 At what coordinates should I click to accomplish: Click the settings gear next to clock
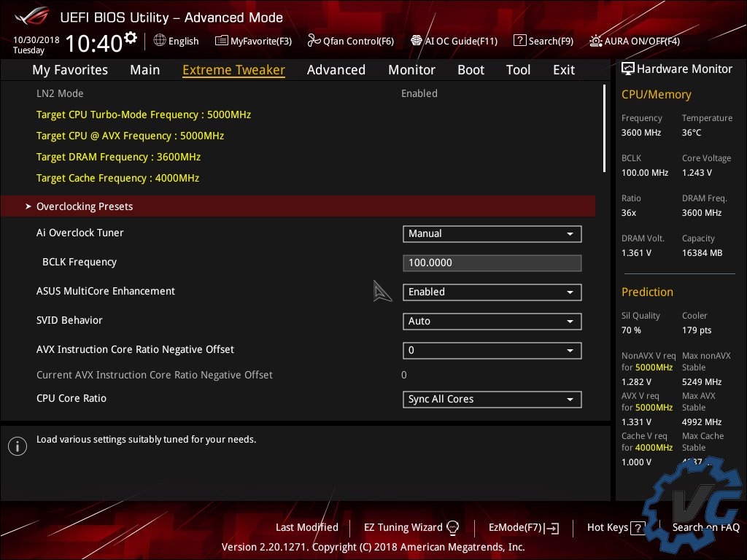click(131, 38)
